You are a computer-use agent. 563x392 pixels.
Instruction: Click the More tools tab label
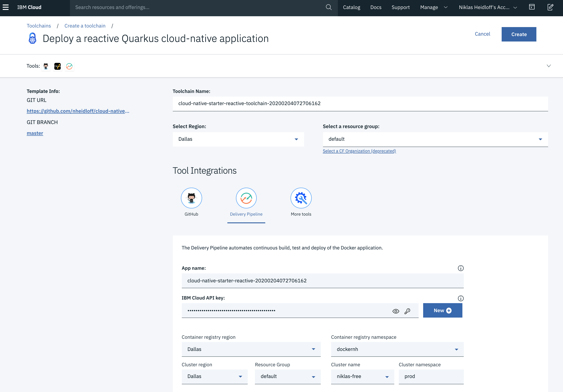tap(301, 214)
